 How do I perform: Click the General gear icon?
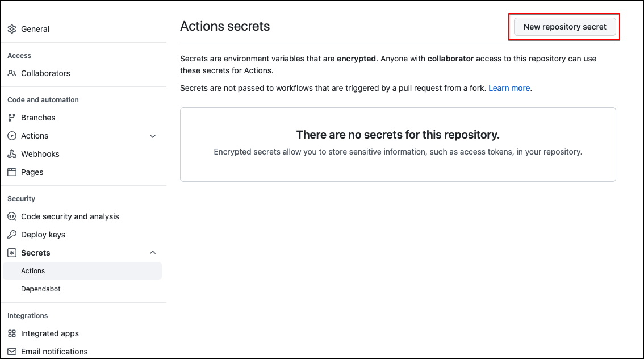point(12,29)
